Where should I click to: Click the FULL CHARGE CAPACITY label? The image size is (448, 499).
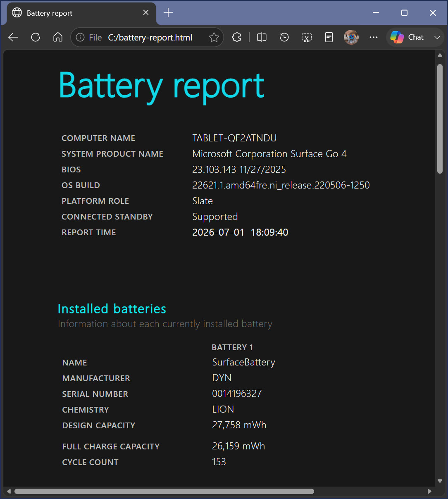(111, 446)
